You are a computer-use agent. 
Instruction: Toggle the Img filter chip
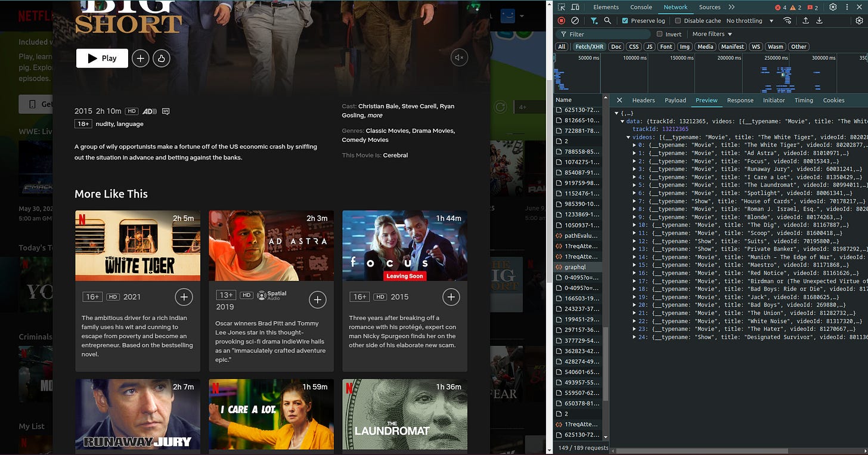[684, 47]
